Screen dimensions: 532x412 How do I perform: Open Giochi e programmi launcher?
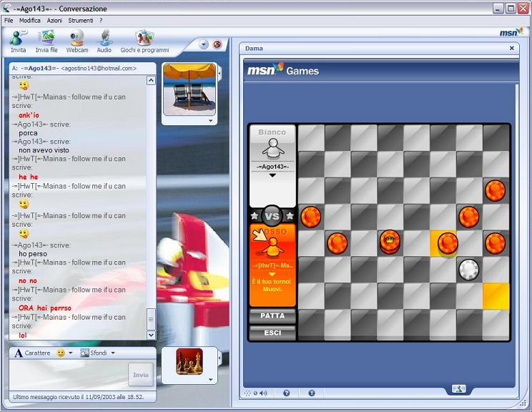144,41
